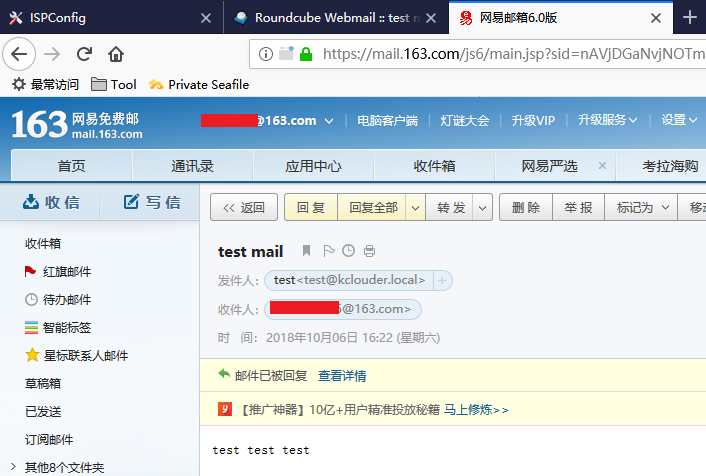
Task: Open 马上修炼>> promotion link
Action: (x=476, y=409)
